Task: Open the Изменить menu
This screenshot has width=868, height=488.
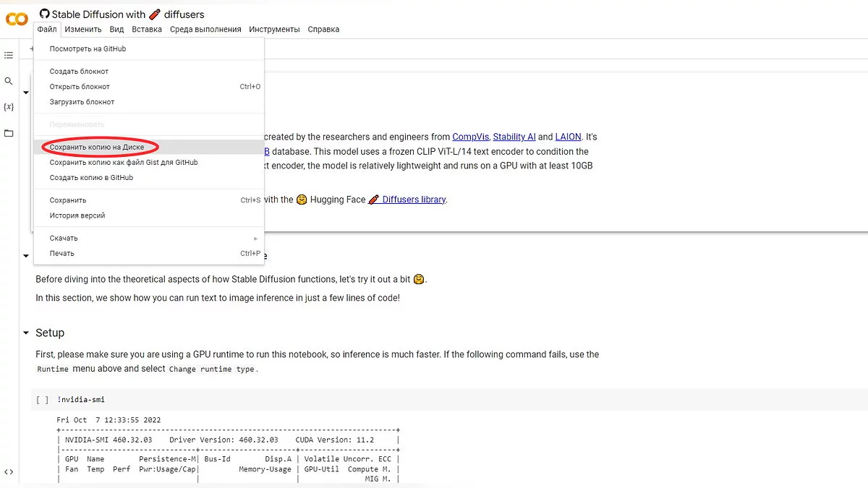Action: (82, 30)
